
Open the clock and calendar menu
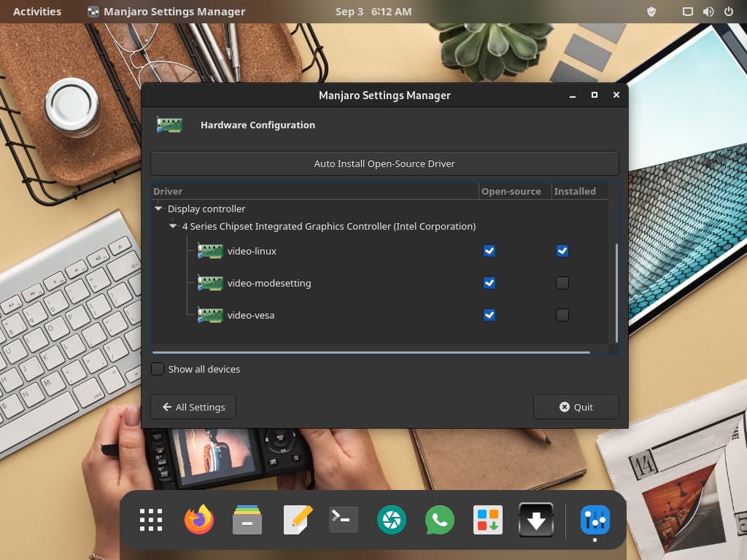click(x=373, y=12)
